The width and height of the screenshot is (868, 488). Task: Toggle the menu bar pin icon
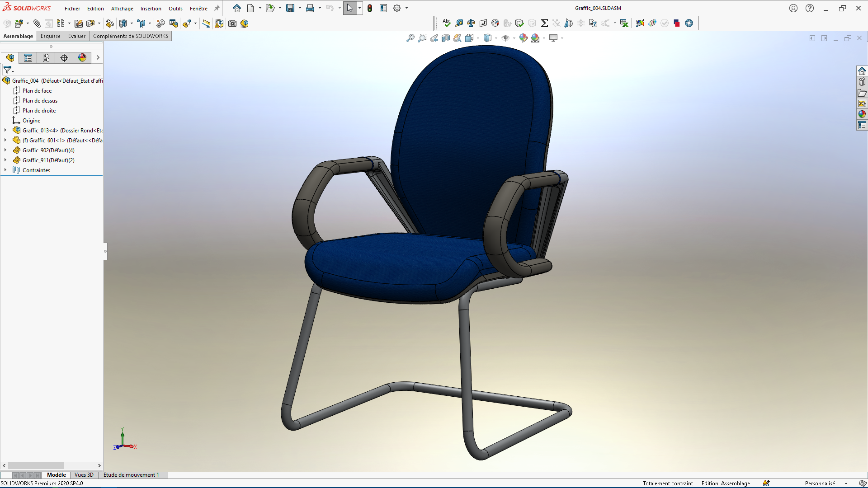coord(217,8)
